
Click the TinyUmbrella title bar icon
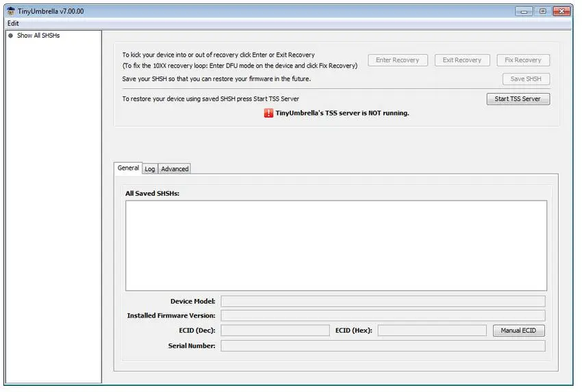coord(11,11)
